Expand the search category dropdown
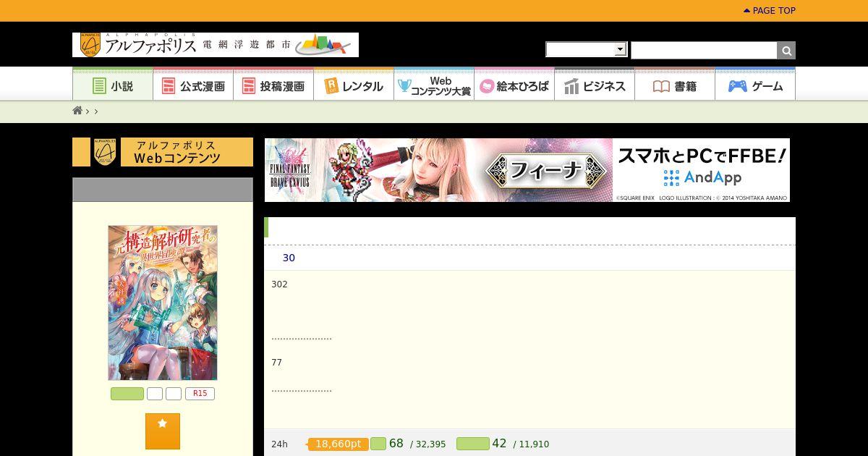This screenshot has height=456, width=868. [586, 49]
